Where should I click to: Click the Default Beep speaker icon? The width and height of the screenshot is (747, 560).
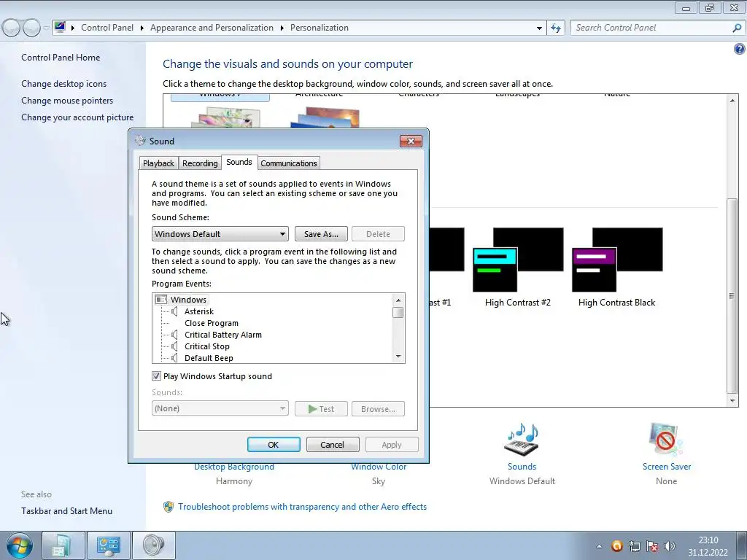click(x=174, y=357)
